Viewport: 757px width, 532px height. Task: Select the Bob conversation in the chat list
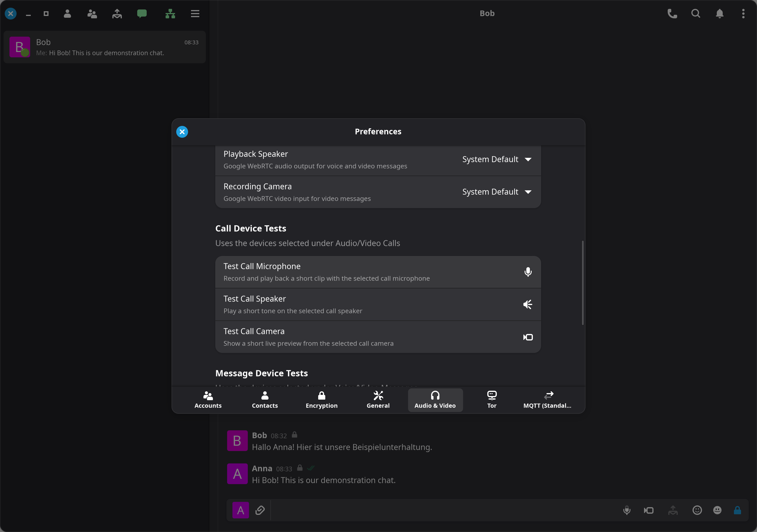[x=104, y=47]
